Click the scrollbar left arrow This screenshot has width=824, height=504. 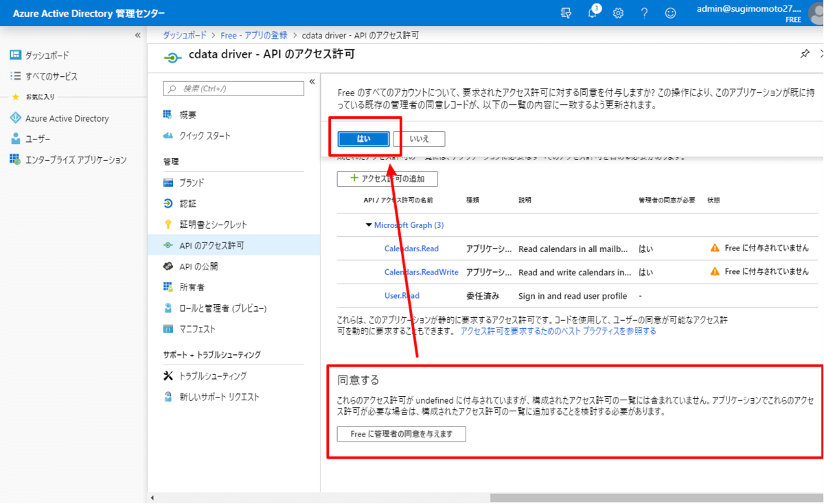pyautogui.click(x=152, y=498)
